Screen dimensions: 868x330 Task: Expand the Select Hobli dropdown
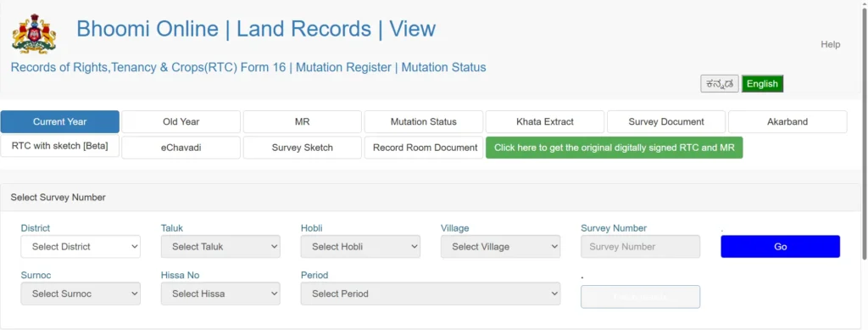(x=360, y=247)
